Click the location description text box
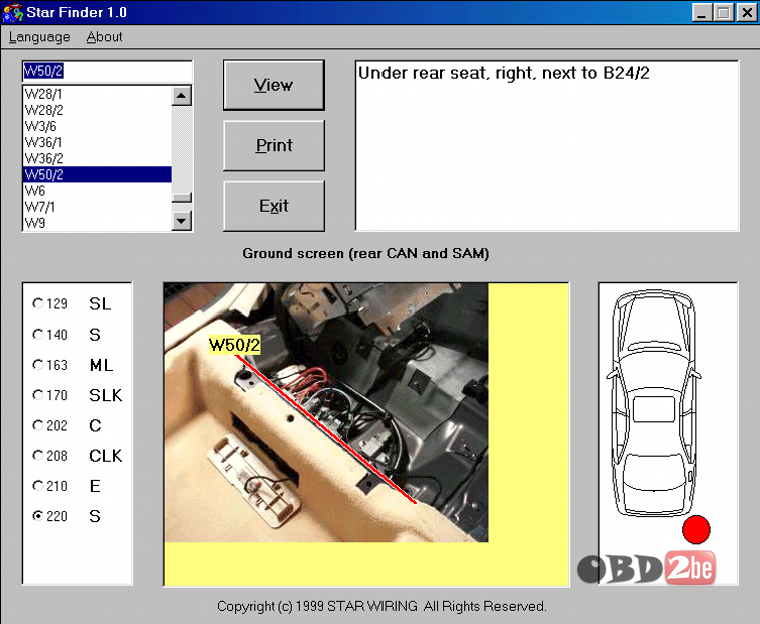 tap(547, 145)
